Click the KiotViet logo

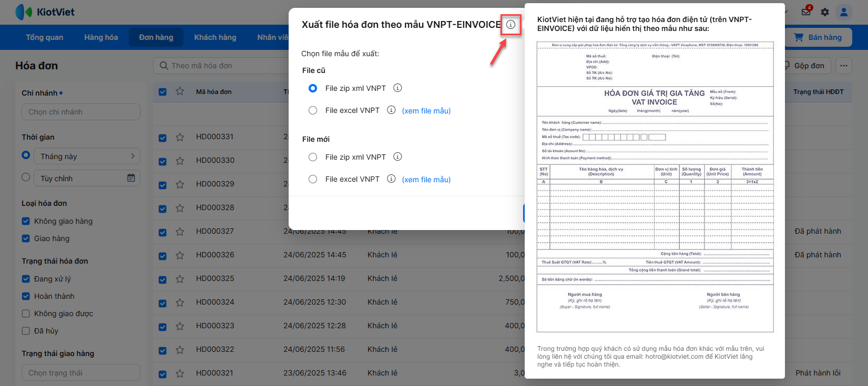pos(45,12)
